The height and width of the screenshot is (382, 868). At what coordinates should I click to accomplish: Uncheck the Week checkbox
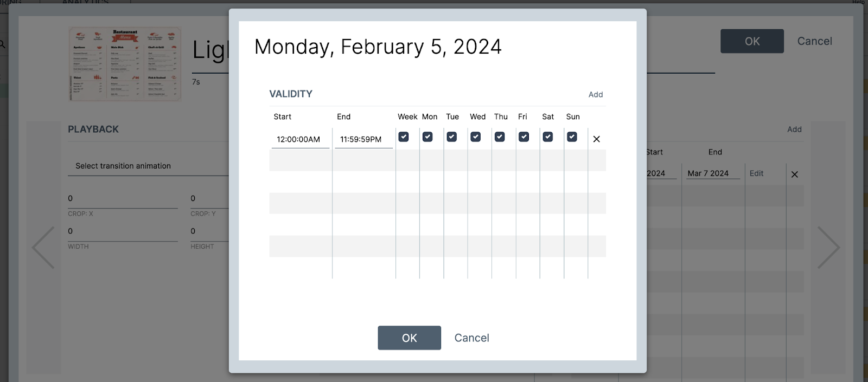click(404, 137)
